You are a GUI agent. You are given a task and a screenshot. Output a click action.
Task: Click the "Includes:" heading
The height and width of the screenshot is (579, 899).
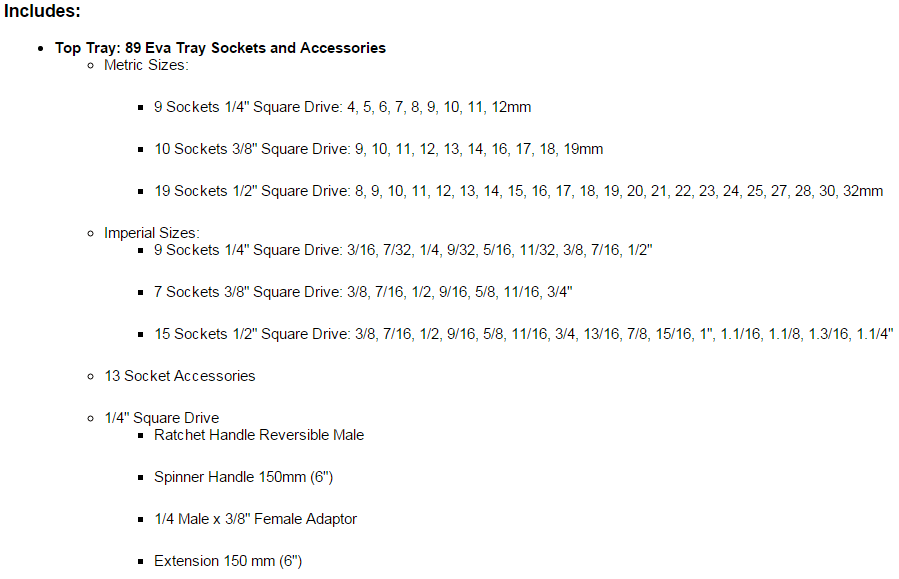click(42, 11)
